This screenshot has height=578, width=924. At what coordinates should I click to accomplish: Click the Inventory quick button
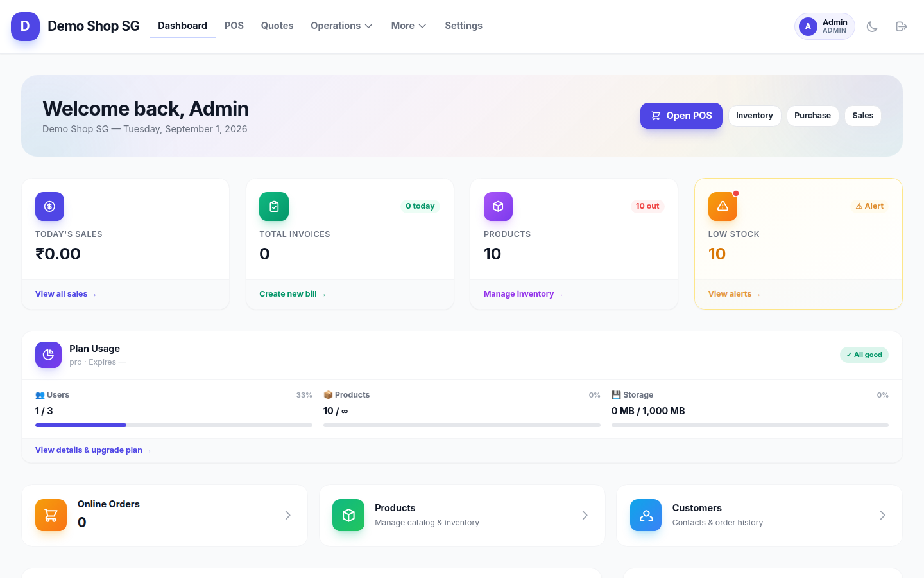point(755,116)
